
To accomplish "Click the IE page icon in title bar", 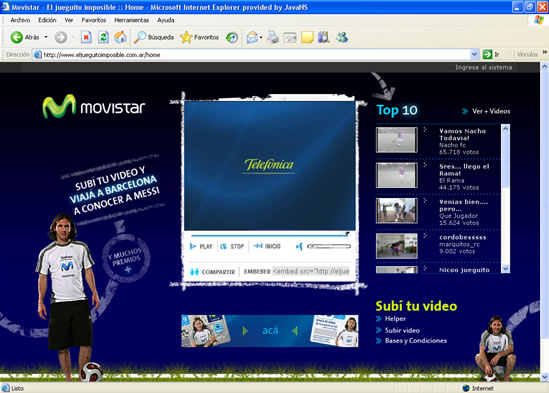I will tap(5, 7).
